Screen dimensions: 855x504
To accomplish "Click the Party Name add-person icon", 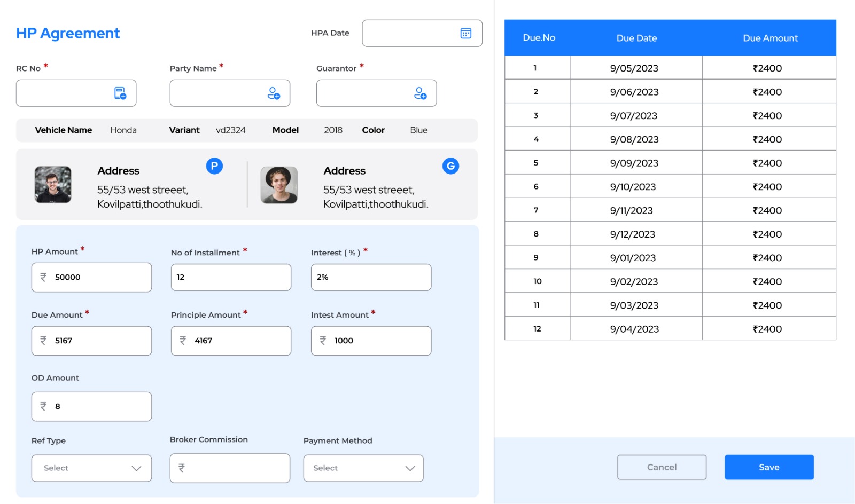I will click(x=274, y=93).
